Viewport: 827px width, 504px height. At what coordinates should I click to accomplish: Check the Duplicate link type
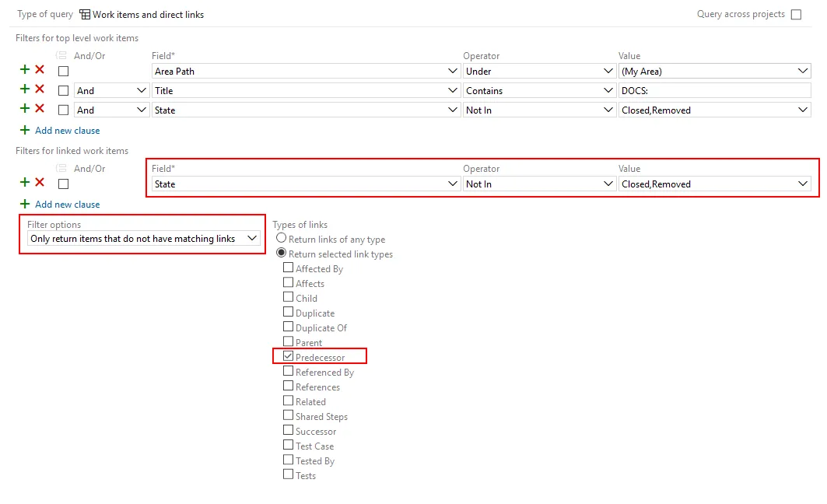[288, 312]
